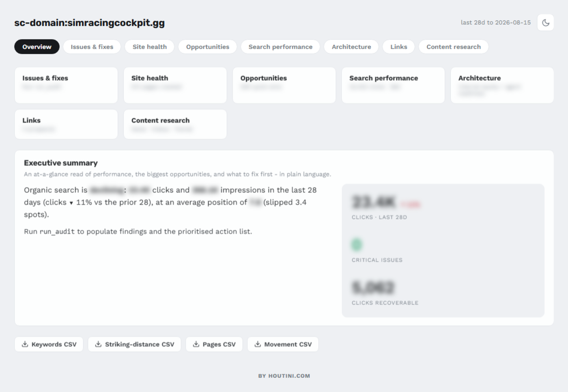This screenshot has height=392, width=568.
Task: Download the Striking-distance CSV
Action: [135, 344]
